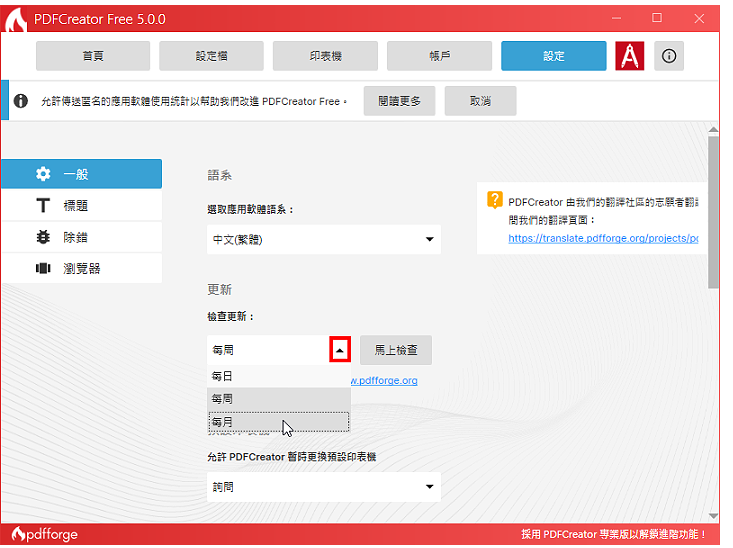Viewport: 733px width, 548px height.
Task: Click the T icon beside 標題
Action: (43, 205)
